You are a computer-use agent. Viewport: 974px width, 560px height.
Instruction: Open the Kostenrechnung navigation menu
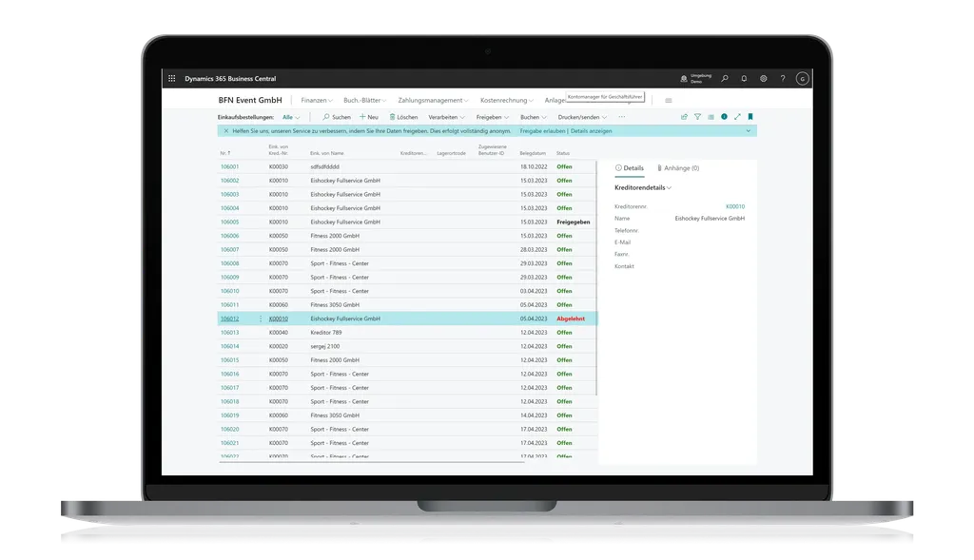[x=506, y=101]
